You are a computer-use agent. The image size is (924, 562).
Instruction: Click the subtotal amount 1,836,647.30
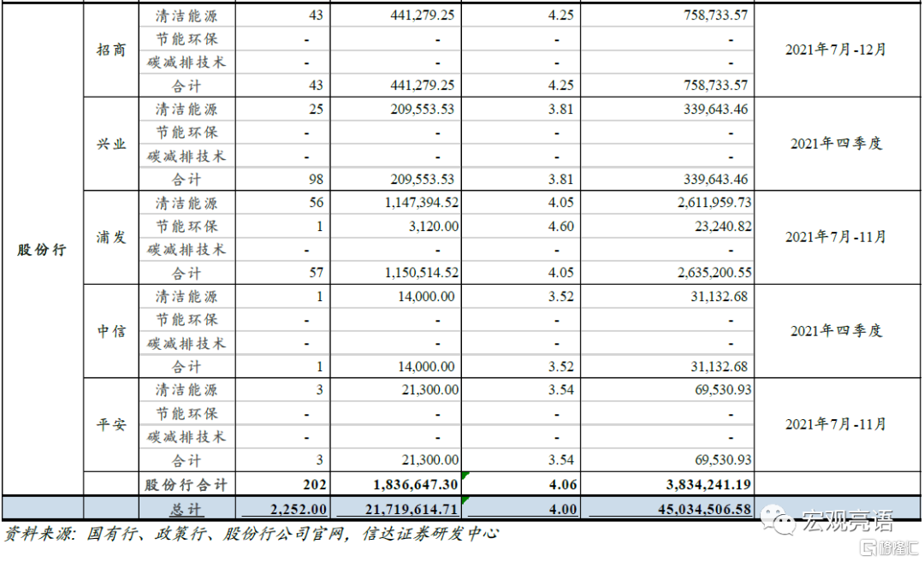click(x=416, y=485)
